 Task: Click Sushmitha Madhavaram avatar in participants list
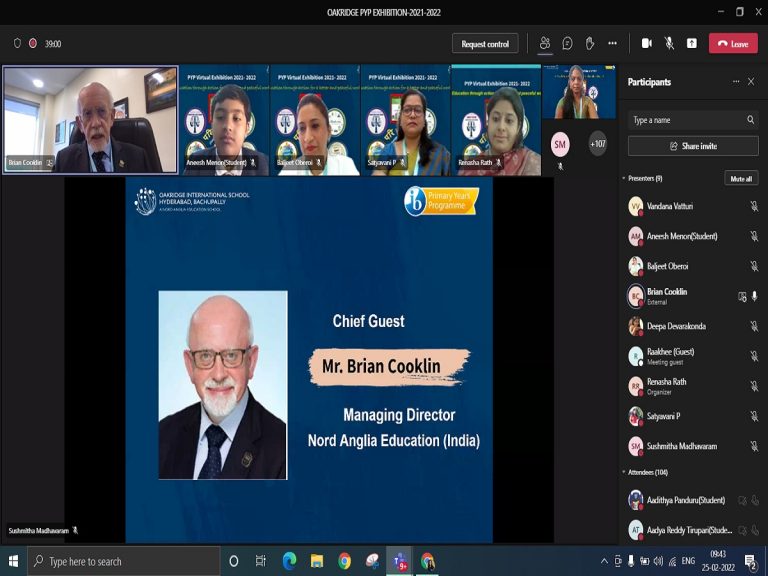[636, 446]
